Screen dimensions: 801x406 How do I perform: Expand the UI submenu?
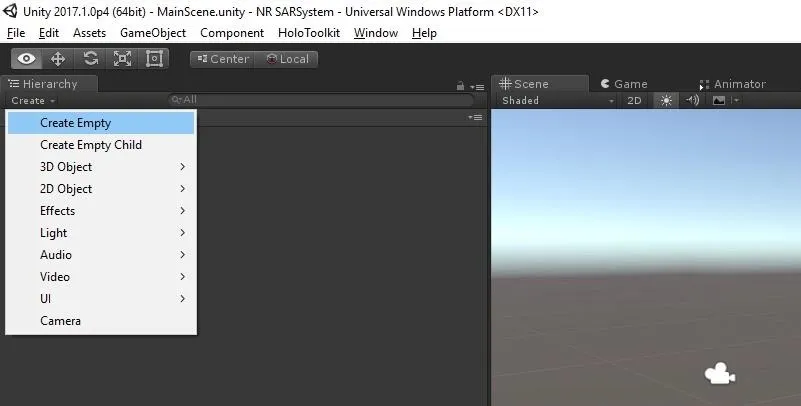point(101,299)
